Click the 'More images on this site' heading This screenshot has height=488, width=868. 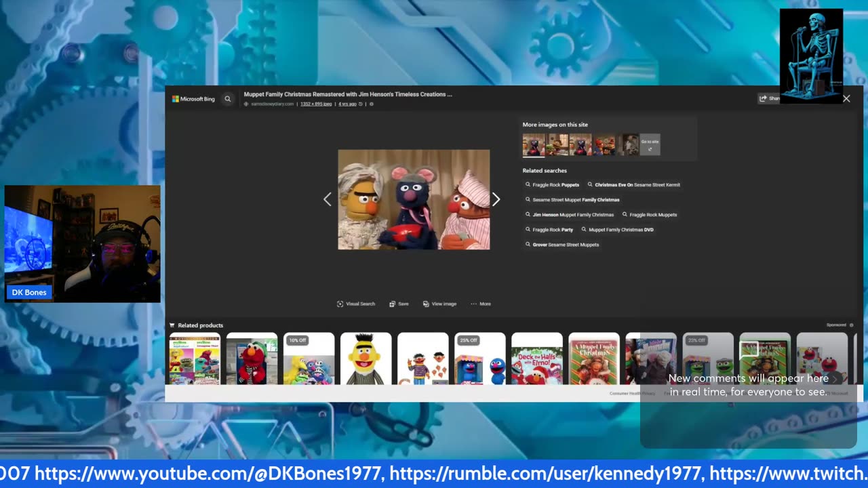pos(555,125)
